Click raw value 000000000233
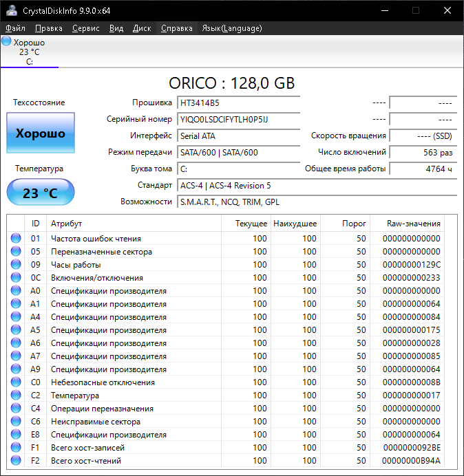 (412, 278)
